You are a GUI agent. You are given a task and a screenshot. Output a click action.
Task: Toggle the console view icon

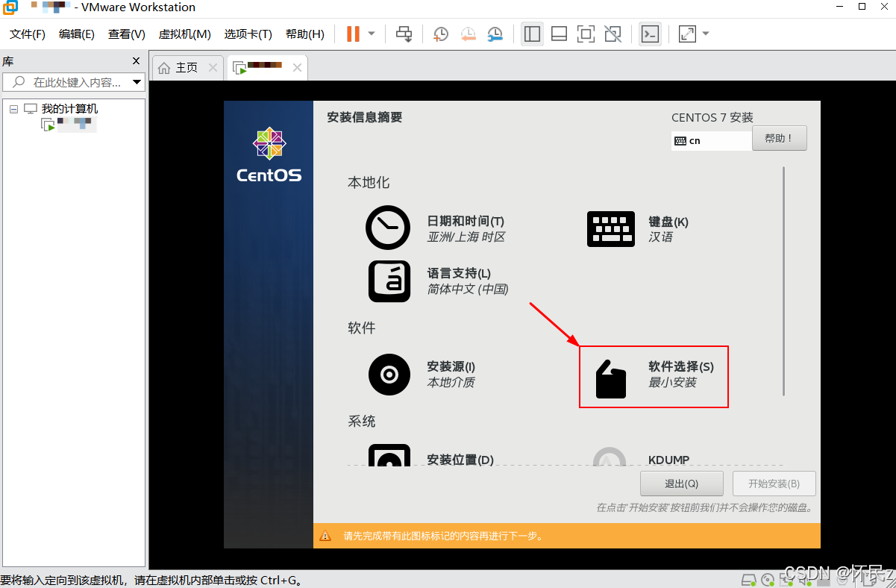pos(650,34)
